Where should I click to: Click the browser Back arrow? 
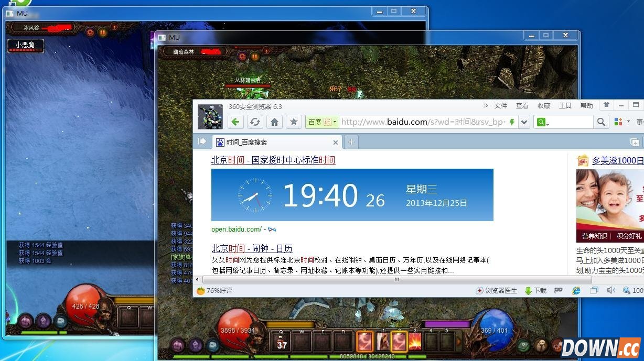click(x=235, y=122)
